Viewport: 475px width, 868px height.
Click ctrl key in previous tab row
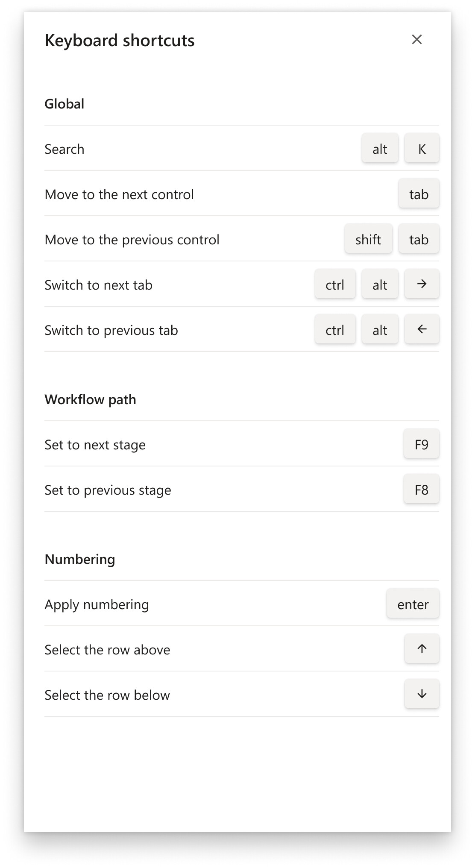click(x=335, y=330)
